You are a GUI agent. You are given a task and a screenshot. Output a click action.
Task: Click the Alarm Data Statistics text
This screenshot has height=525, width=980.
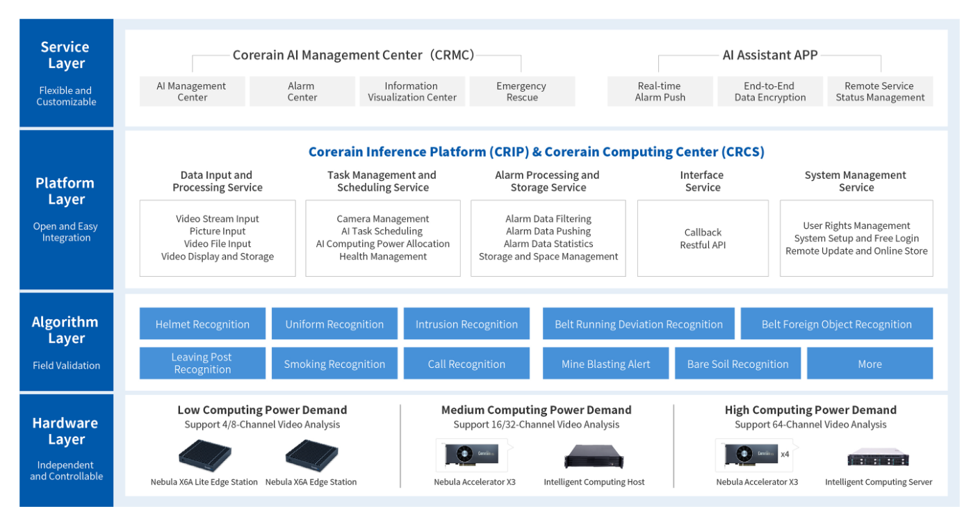[x=548, y=244]
